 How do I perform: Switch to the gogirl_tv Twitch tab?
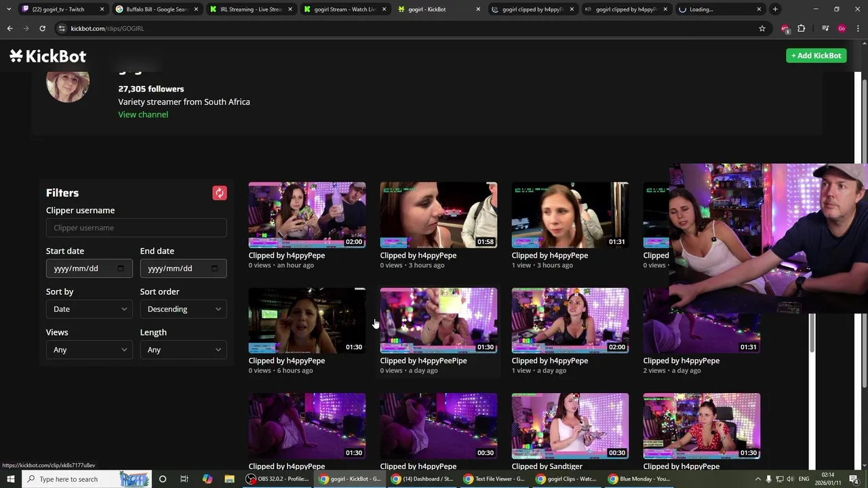(62, 9)
